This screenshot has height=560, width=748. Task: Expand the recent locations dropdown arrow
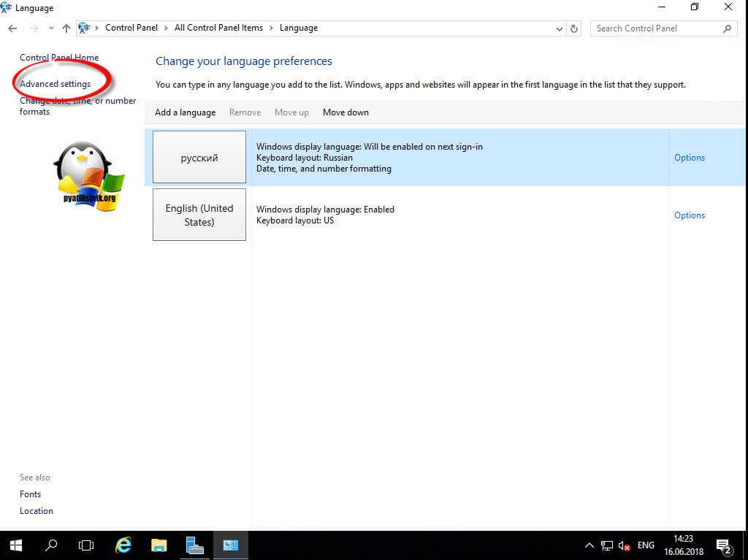tap(51, 28)
